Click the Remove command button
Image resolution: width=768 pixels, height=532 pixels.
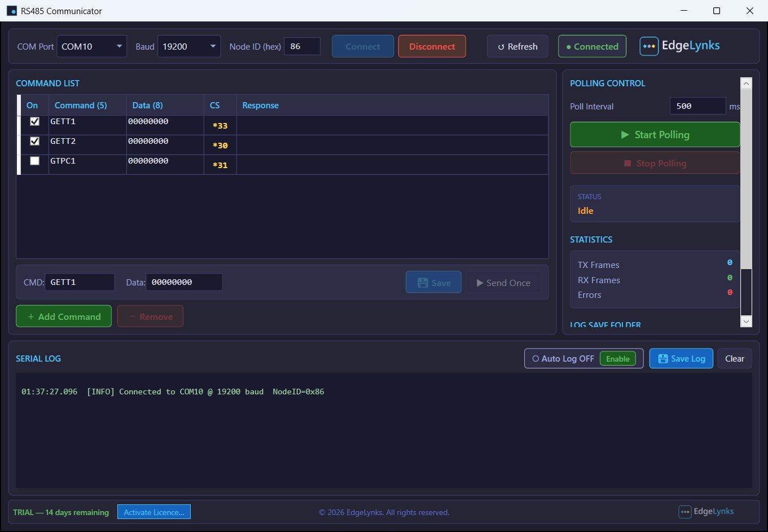(x=150, y=316)
